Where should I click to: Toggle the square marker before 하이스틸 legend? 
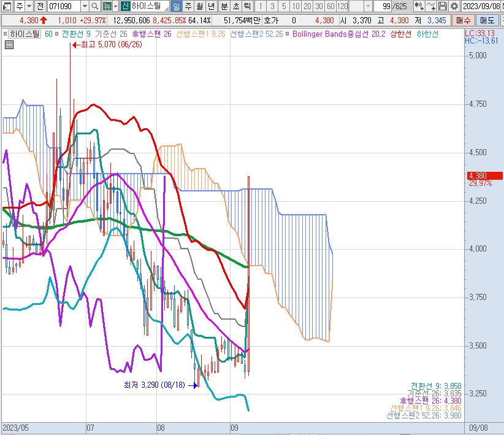point(5,34)
